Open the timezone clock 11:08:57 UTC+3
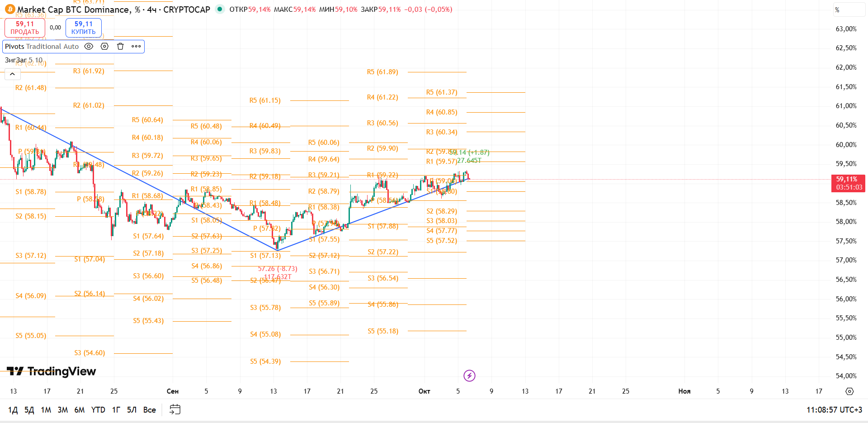The width and height of the screenshot is (868, 423). [834, 410]
